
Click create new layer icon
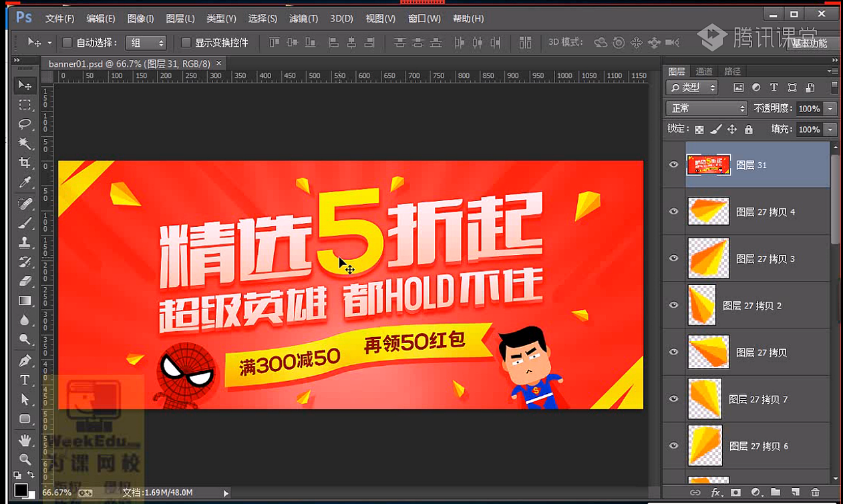(796, 493)
